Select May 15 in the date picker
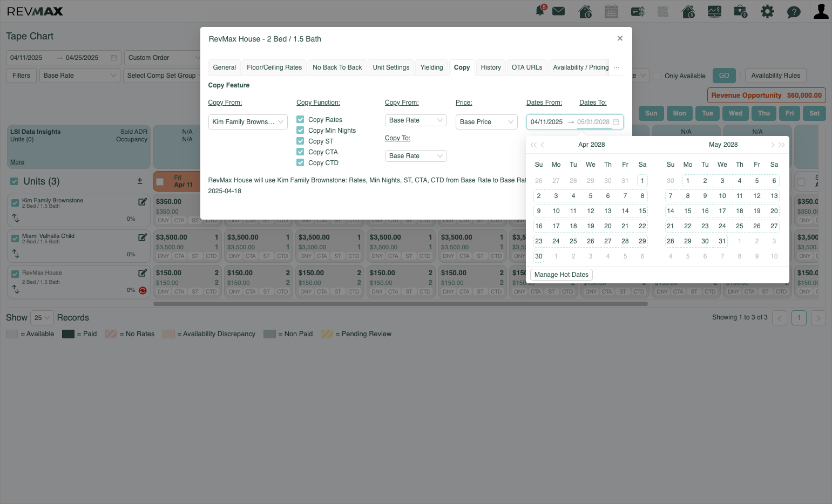 pos(688,211)
